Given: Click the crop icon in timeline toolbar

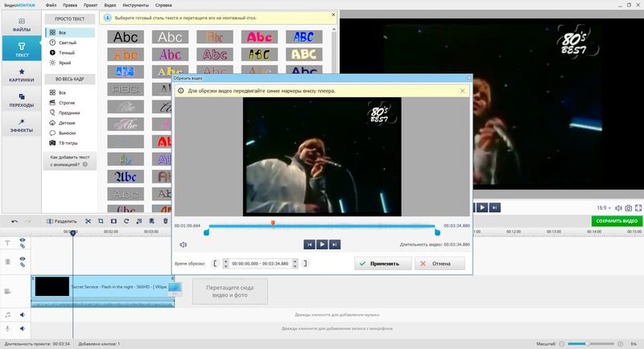Looking at the screenshot, I should tap(101, 221).
